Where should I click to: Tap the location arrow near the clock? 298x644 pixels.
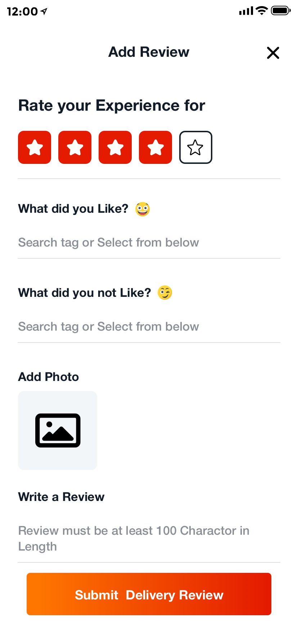[44, 11]
